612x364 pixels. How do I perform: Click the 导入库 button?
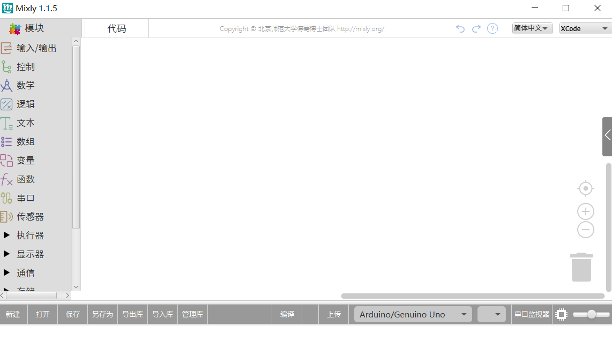[163, 315]
